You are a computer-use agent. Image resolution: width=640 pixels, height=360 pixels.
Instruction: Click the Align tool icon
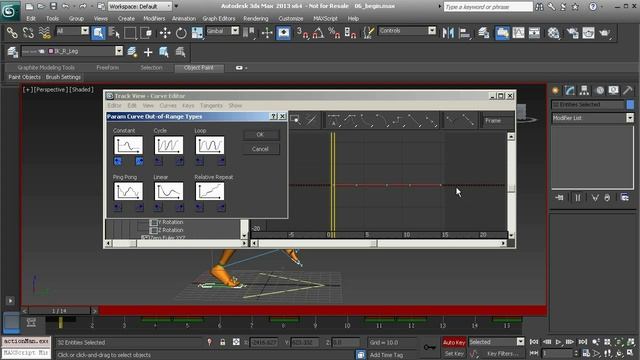tap(464, 33)
